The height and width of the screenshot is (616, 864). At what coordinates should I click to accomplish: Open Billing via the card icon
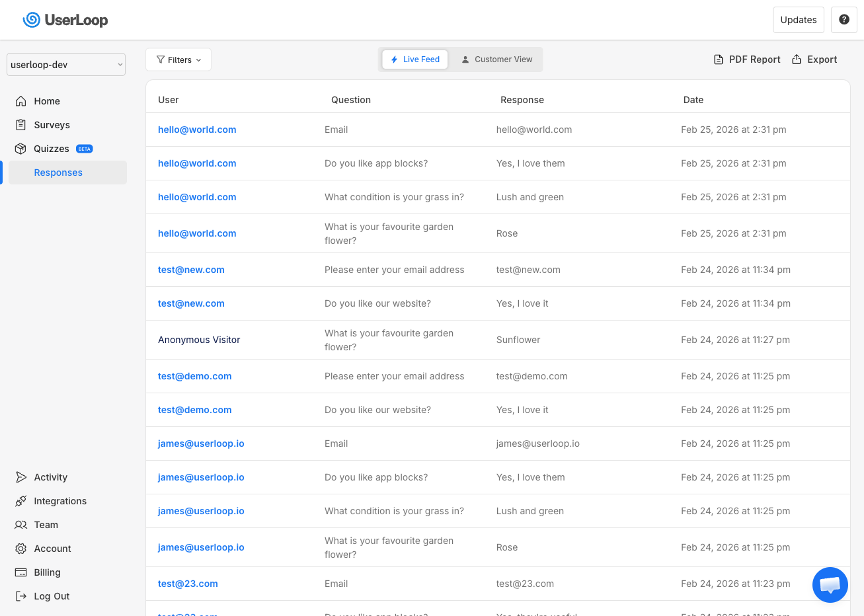point(22,572)
